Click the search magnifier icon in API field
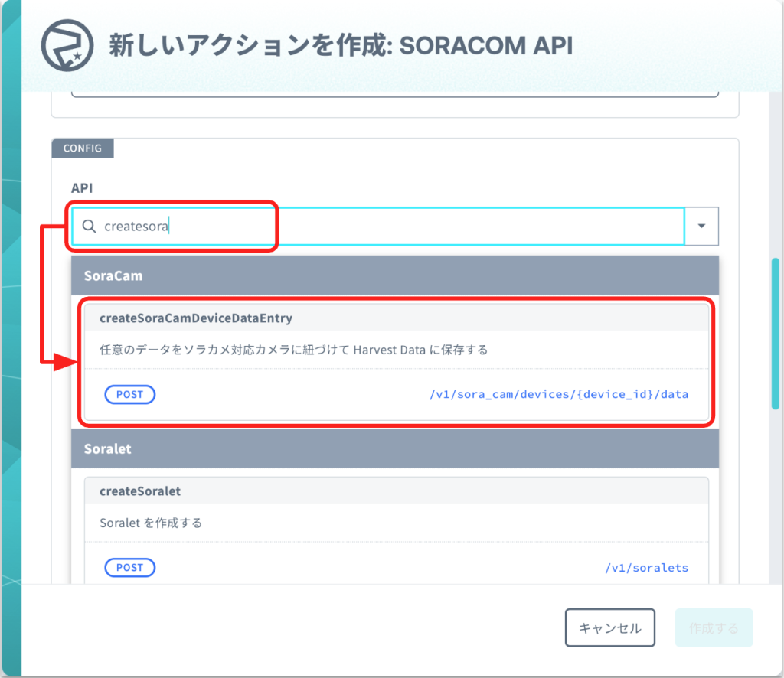Viewport: 784px width, 678px height. pos(89,227)
